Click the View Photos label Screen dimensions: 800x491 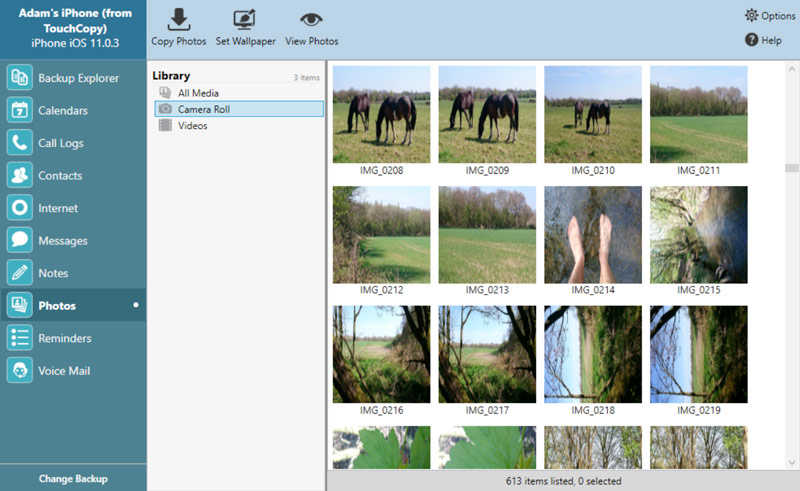312,41
